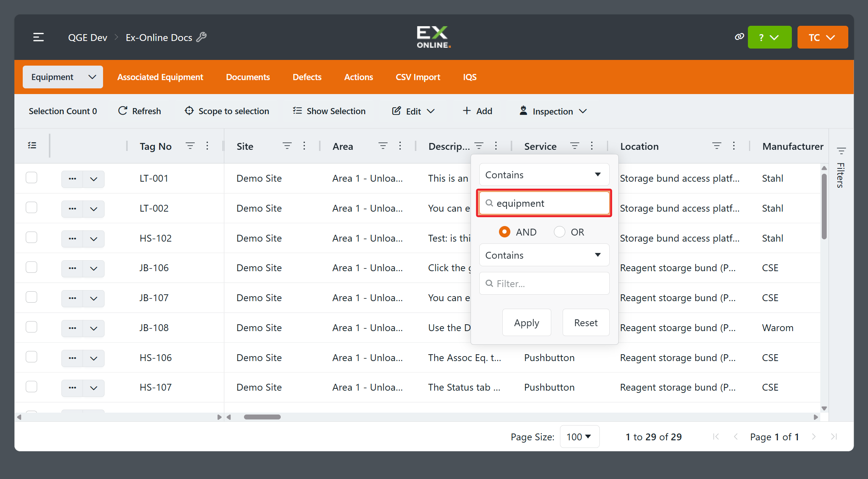Open the Area column options menu
The width and height of the screenshot is (868, 479).
pyautogui.click(x=400, y=146)
